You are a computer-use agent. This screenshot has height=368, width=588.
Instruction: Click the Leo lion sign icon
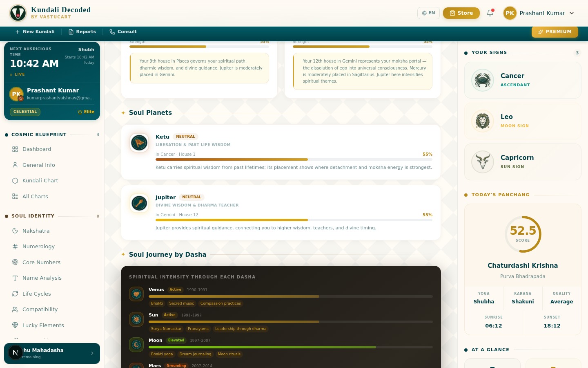pos(483,121)
